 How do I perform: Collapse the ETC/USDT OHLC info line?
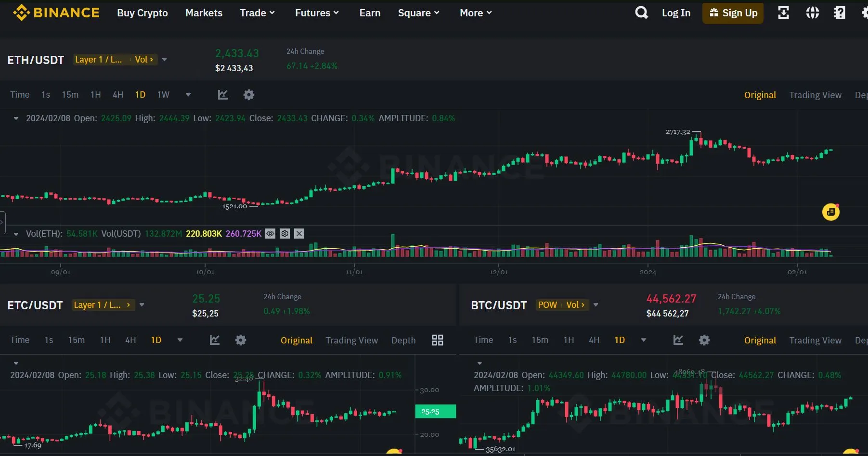click(x=16, y=363)
